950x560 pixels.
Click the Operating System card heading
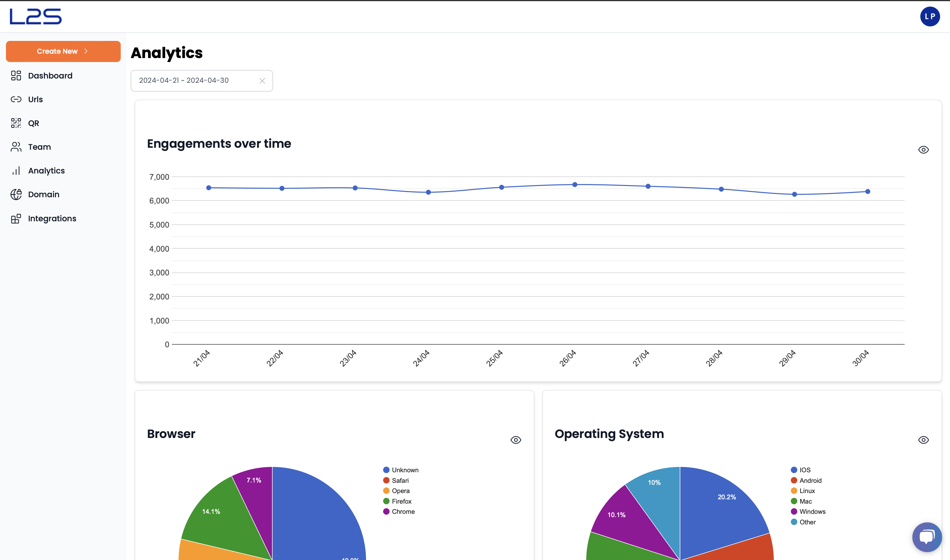coord(609,434)
